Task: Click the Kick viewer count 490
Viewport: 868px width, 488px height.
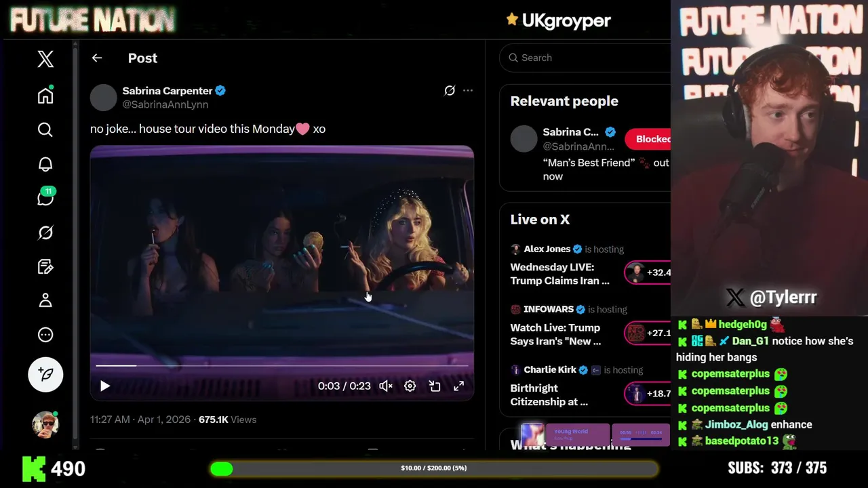Action: click(x=68, y=468)
